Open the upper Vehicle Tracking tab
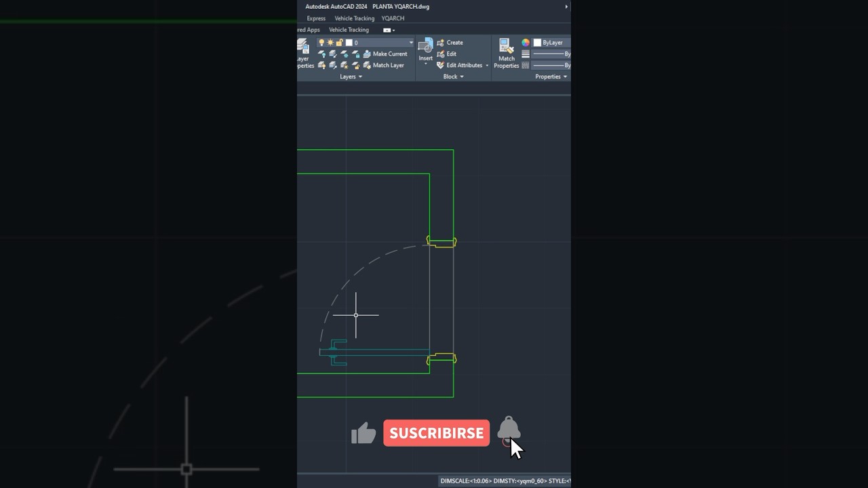 354,18
